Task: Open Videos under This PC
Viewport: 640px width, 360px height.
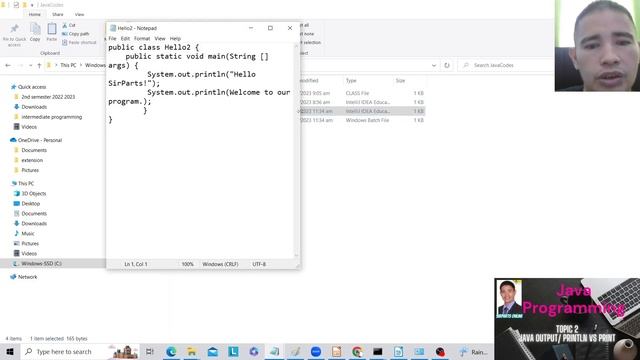Action: point(29,253)
